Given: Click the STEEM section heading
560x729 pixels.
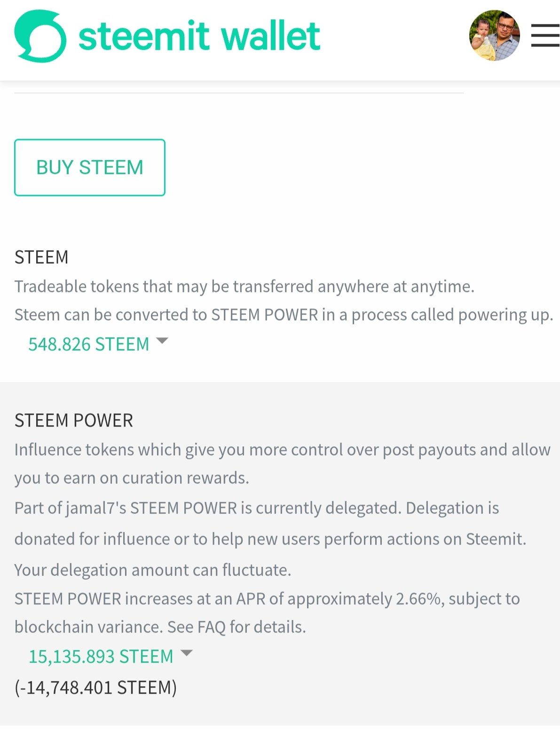Looking at the screenshot, I should point(41,257).
